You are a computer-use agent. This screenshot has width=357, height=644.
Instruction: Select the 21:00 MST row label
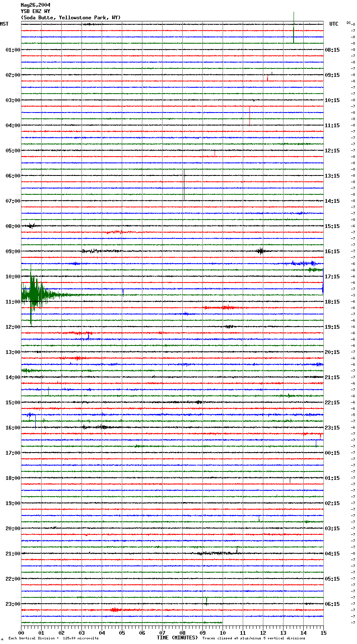[13, 554]
